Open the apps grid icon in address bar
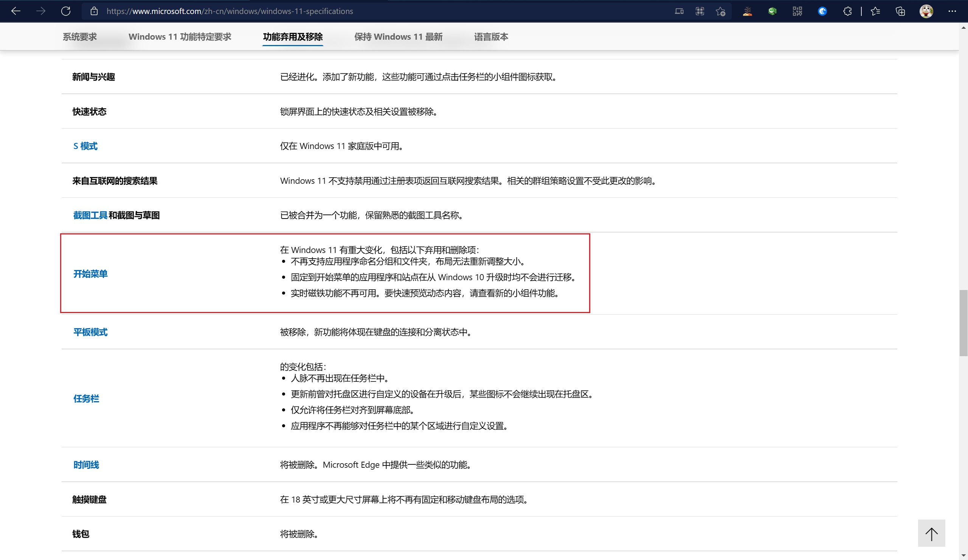Screen dimensions: 968x560 (x=700, y=11)
